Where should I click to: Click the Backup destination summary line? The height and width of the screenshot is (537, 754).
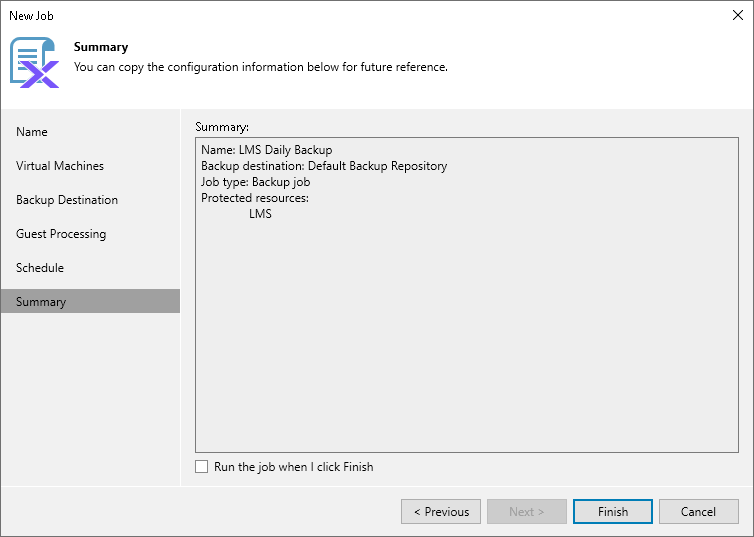(324, 166)
